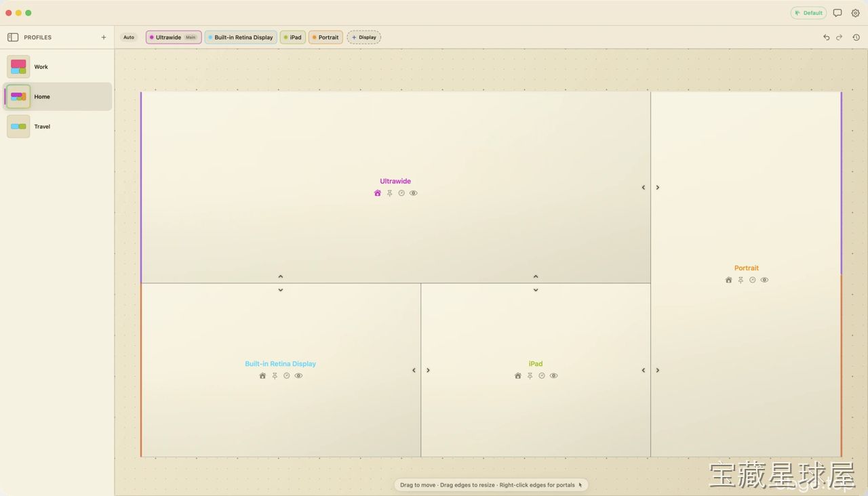Image resolution: width=868 pixels, height=496 pixels.
Task: Click the Built-in Retina Display name label
Action: click(x=281, y=364)
